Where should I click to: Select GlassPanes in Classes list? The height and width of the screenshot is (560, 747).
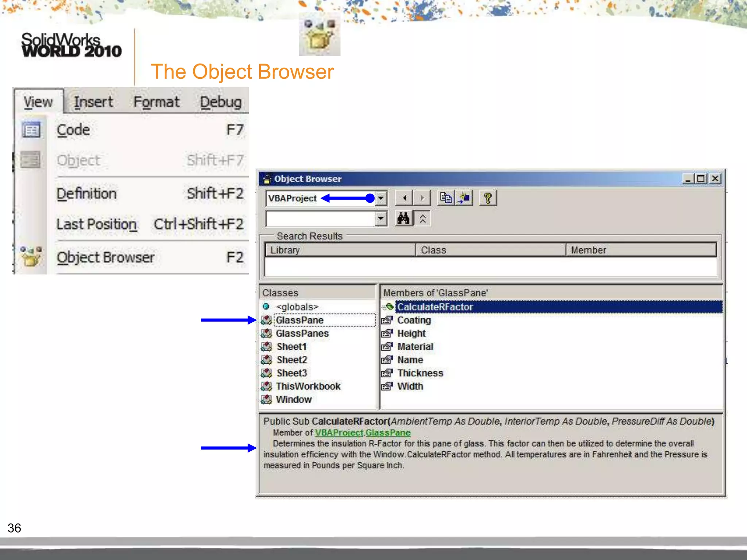point(302,333)
